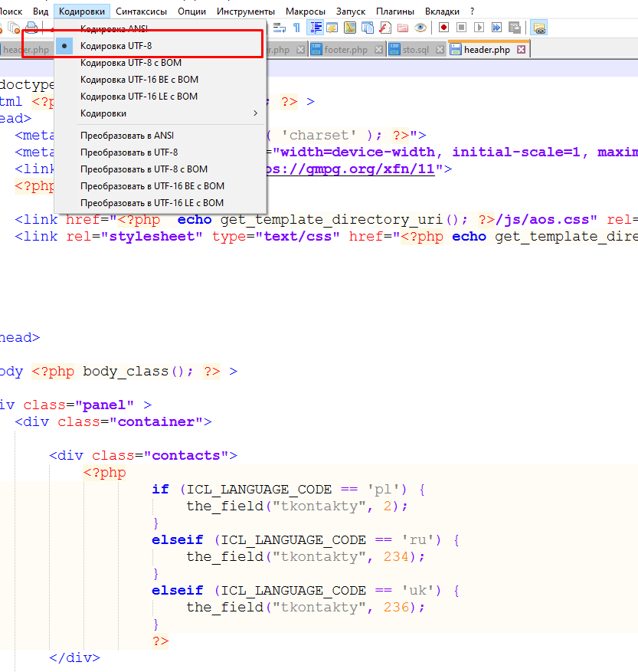This screenshot has width=638, height=672.
Task: Open the Document Map icon
Action: [x=349, y=28]
